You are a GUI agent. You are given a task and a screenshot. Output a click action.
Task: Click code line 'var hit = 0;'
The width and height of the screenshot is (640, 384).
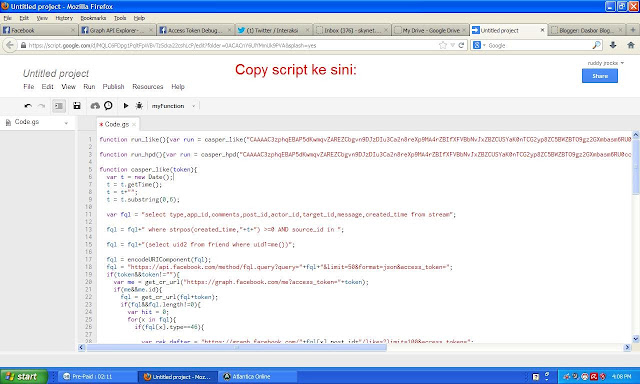coord(148,312)
